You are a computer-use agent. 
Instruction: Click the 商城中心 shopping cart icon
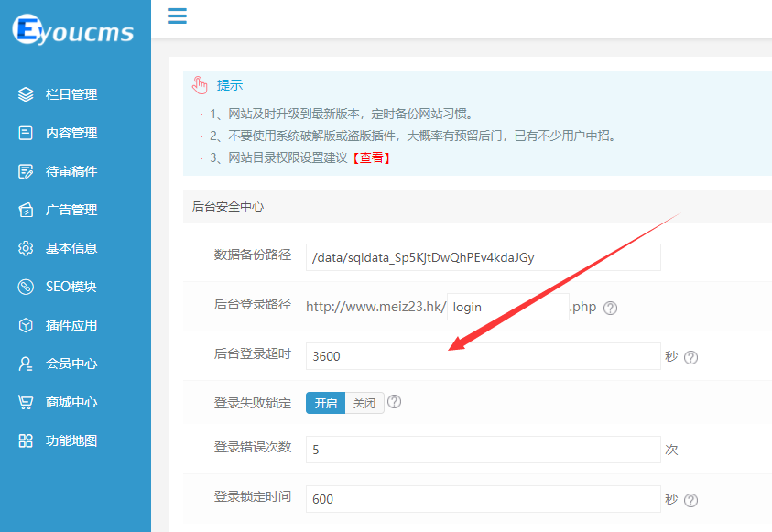(x=26, y=402)
